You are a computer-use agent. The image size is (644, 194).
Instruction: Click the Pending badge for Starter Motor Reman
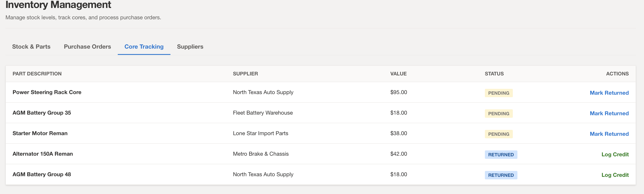(499, 134)
